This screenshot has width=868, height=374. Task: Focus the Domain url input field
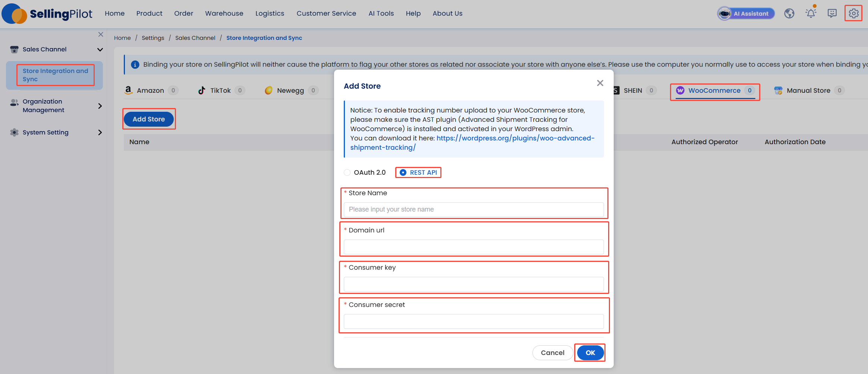click(474, 247)
